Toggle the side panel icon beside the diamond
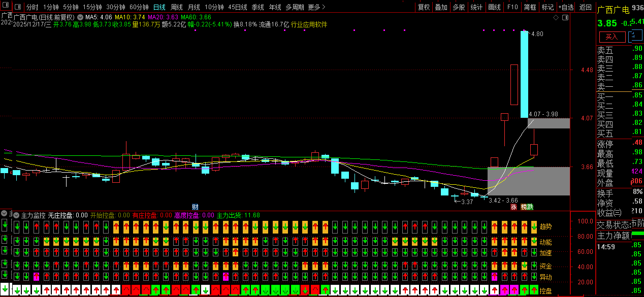Screen dimensions: 644x297 pyautogui.click(x=563, y=17)
